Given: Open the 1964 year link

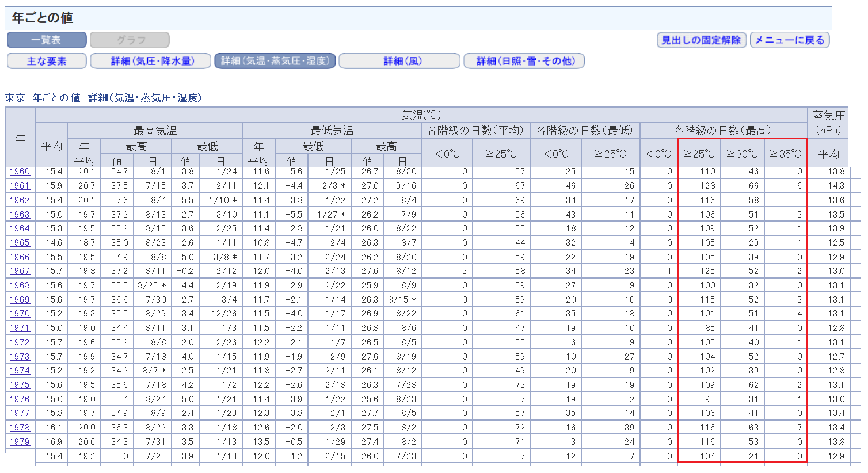Looking at the screenshot, I should click(x=20, y=228).
